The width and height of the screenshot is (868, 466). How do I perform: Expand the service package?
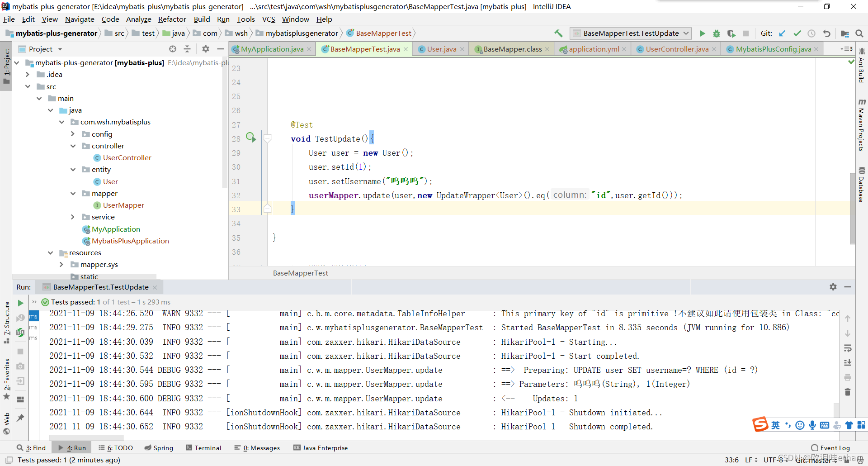pyautogui.click(x=73, y=217)
